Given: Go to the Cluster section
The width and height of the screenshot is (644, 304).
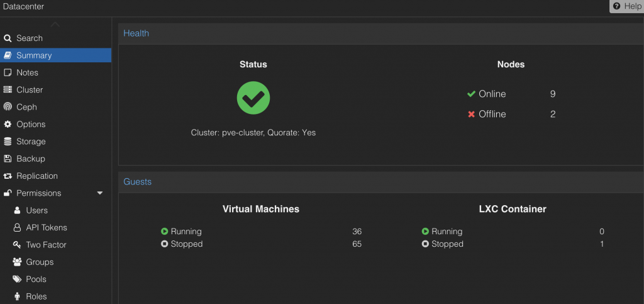Looking at the screenshot, I should pos(55,90).
